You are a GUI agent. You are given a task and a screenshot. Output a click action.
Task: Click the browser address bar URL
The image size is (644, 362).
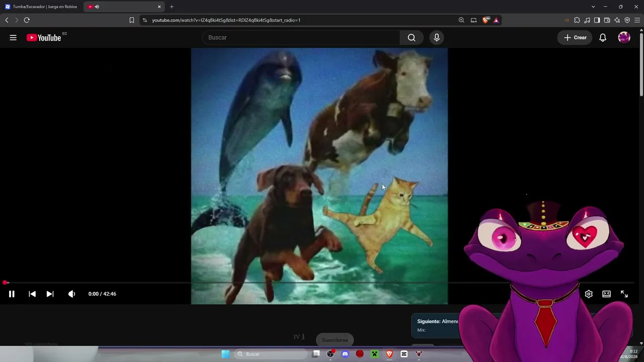point(226,20)
